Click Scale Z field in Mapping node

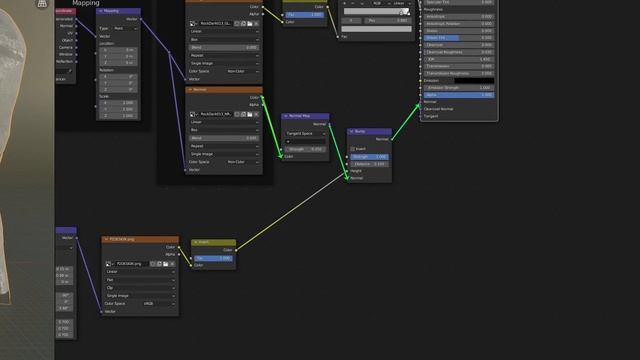[118, 116]
